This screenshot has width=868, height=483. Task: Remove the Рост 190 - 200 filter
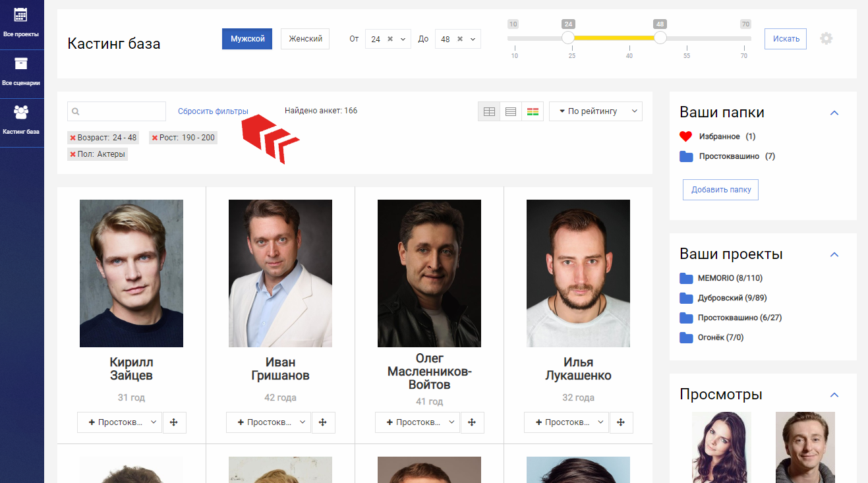154,138
